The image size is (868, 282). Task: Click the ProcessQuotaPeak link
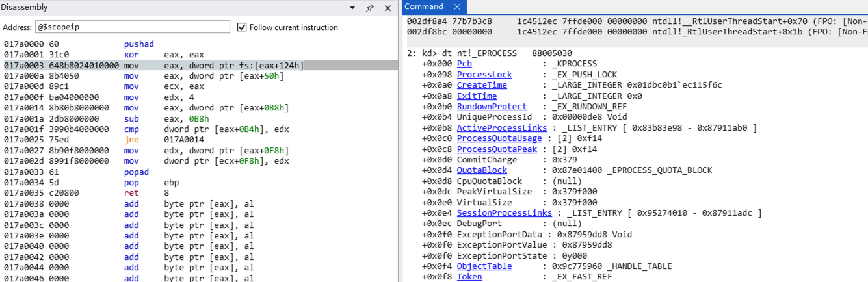[497, 149]
